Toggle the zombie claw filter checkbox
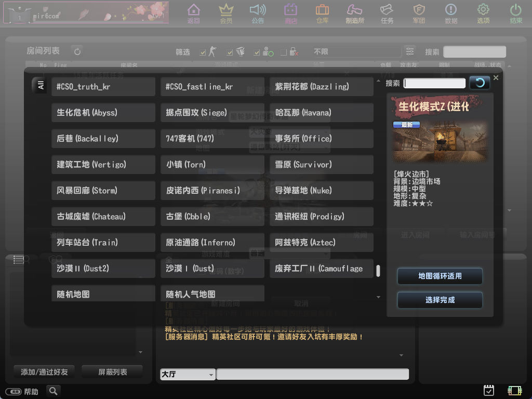This screenshot has width=532, height=399. (x=230, y=52)
